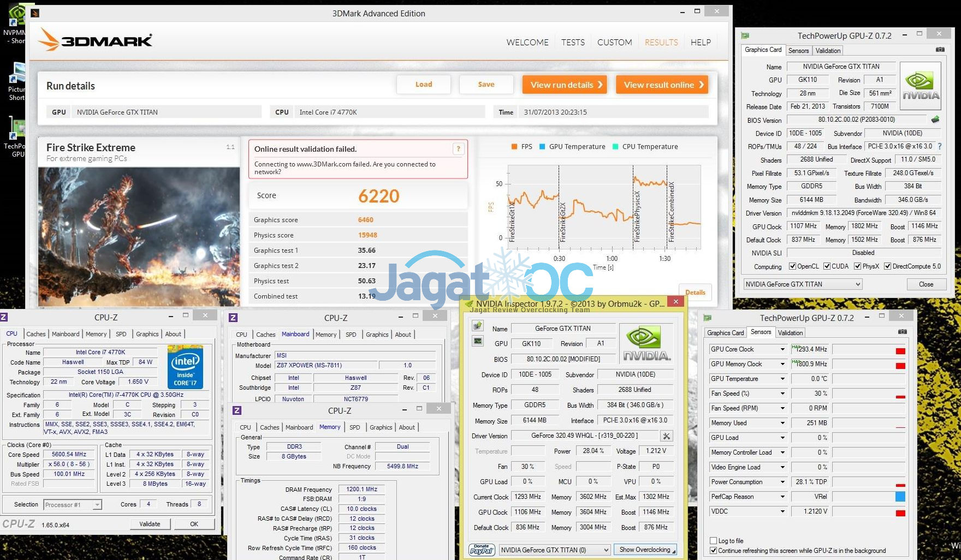
Task: Open the Processor #1 selection dropdown in CPU-Z
Action: (x=73, y=505)
